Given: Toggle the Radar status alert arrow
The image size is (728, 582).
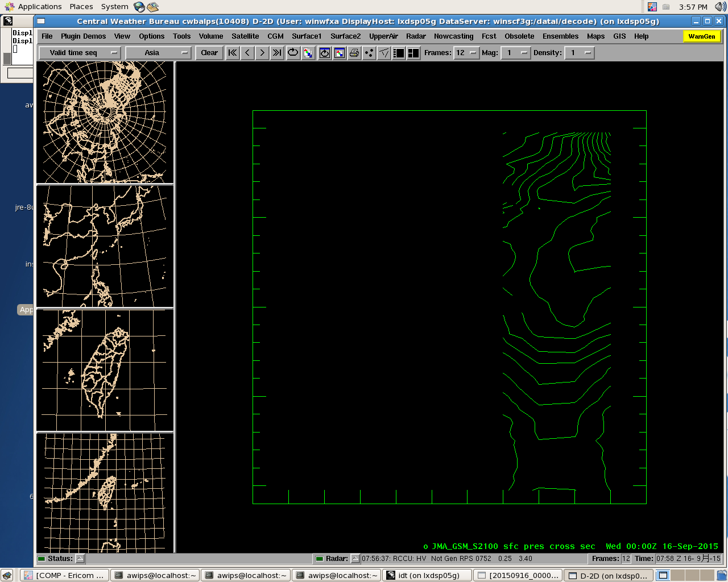Looking at the screenshot, I should pos(355,559).
